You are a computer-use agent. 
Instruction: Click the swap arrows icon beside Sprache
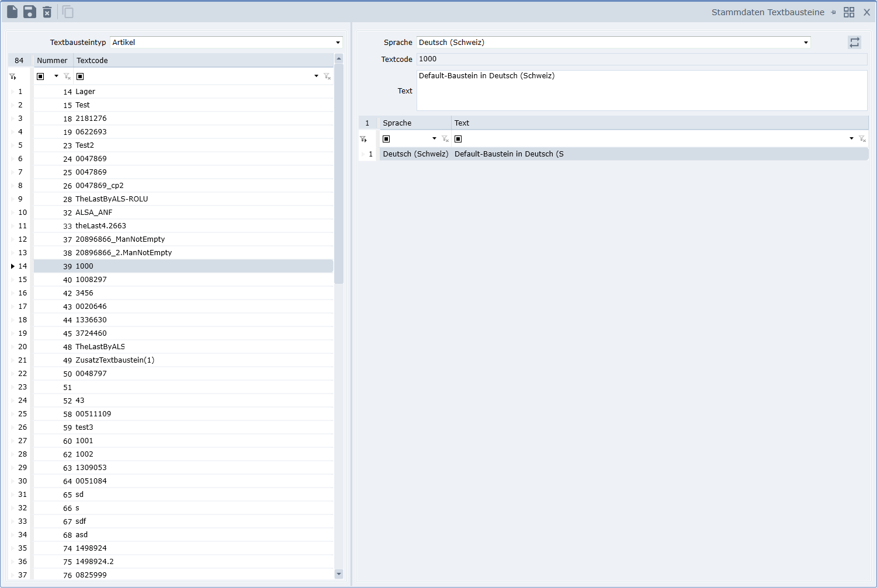[x=854, y=42]
